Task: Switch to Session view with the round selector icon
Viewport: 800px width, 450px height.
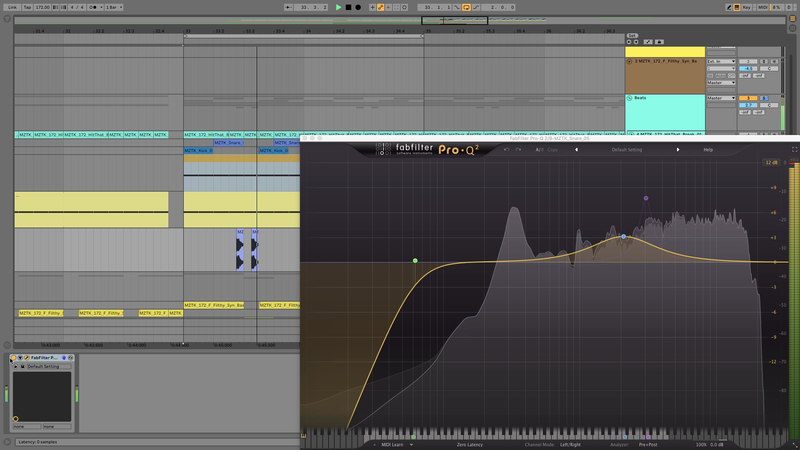Action: click(793, 28)
